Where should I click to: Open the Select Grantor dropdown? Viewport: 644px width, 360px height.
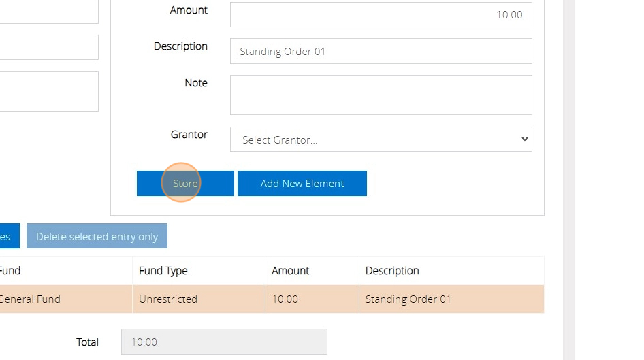coord(381,140)
